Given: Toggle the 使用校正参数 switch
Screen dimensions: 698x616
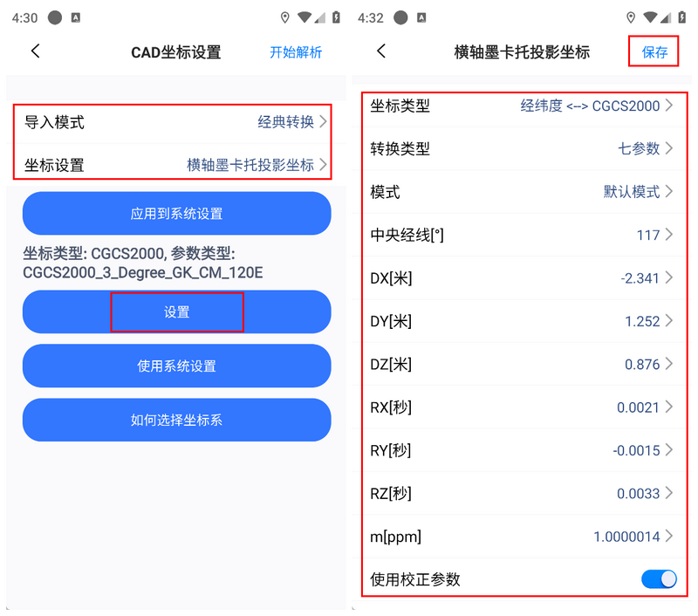Looking at the screenshot, I should 659,579.
